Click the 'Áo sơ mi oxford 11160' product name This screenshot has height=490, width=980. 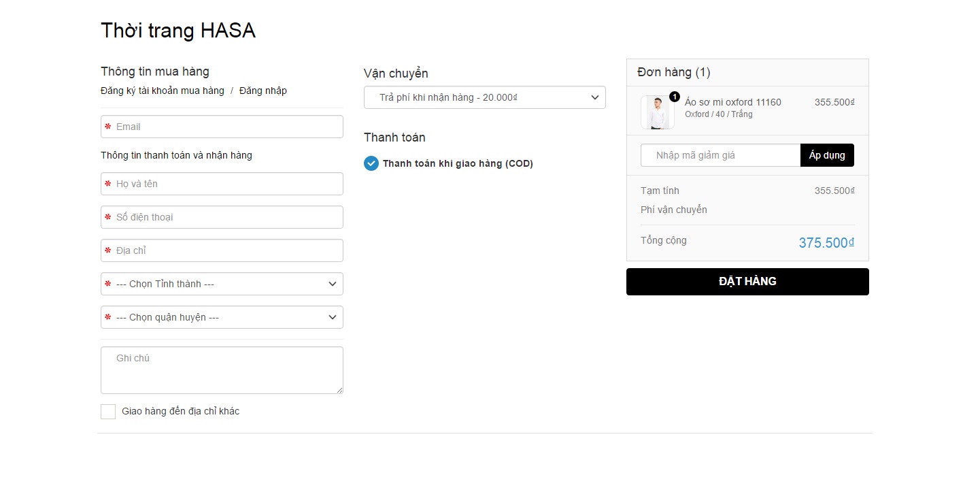pos(733,102)
